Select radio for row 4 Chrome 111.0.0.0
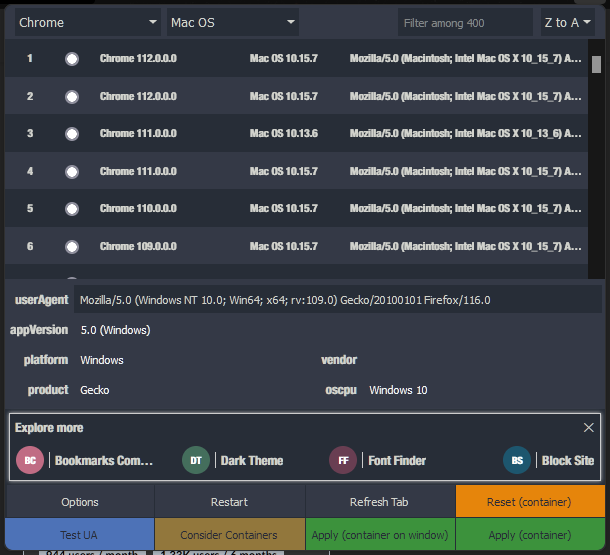The width and height of the screenshot is (610, 555). (x=72, y=172)
